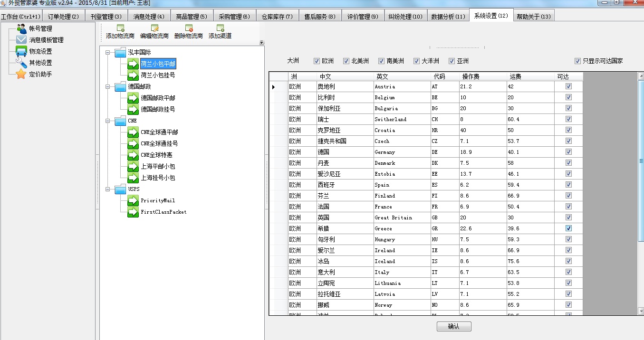Select the 其他设置 wrench icon

pyautogui.click(x=21, y=63)
